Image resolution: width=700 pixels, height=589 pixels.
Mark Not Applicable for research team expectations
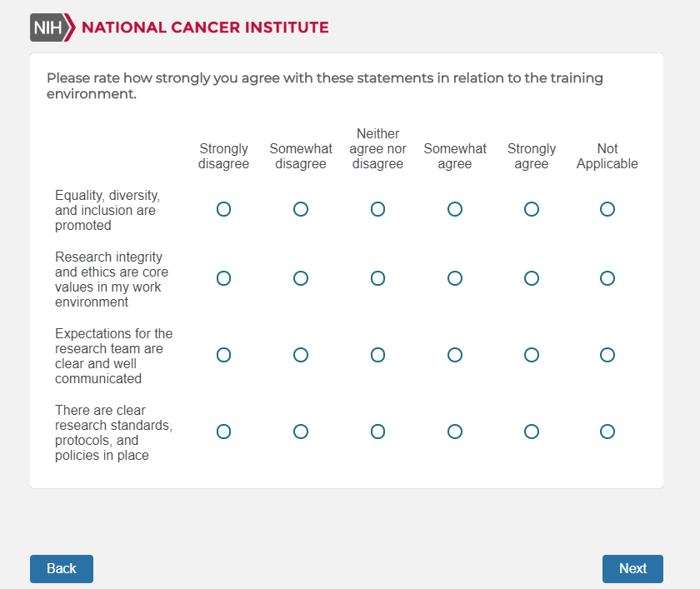pyautogui.click(x=607, y=355)
